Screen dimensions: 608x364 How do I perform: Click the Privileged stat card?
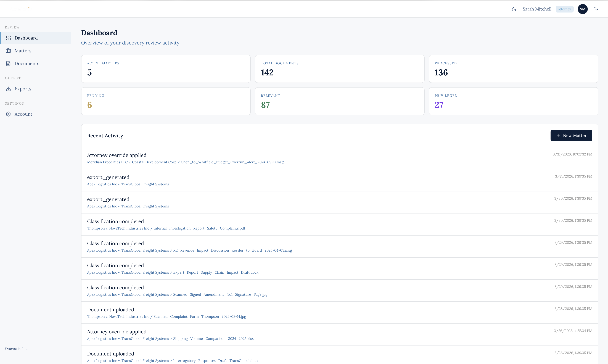pyautogui.click(x=514, y=101)
